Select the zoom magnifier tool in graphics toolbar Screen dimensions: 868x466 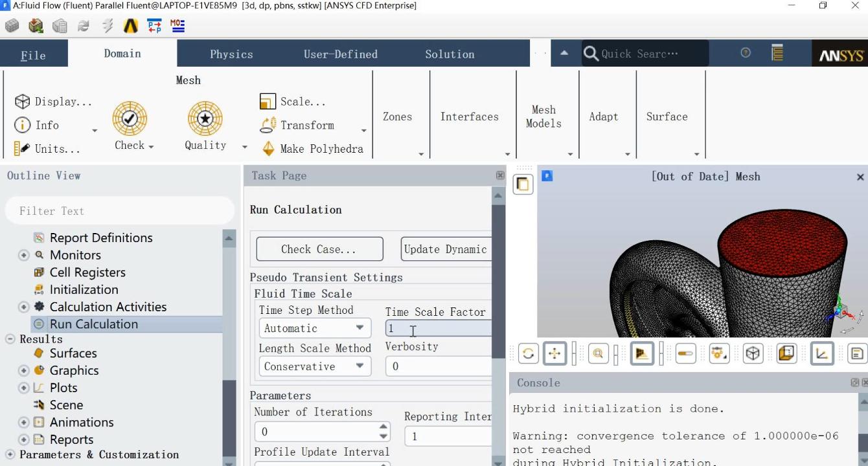[598, 353]
